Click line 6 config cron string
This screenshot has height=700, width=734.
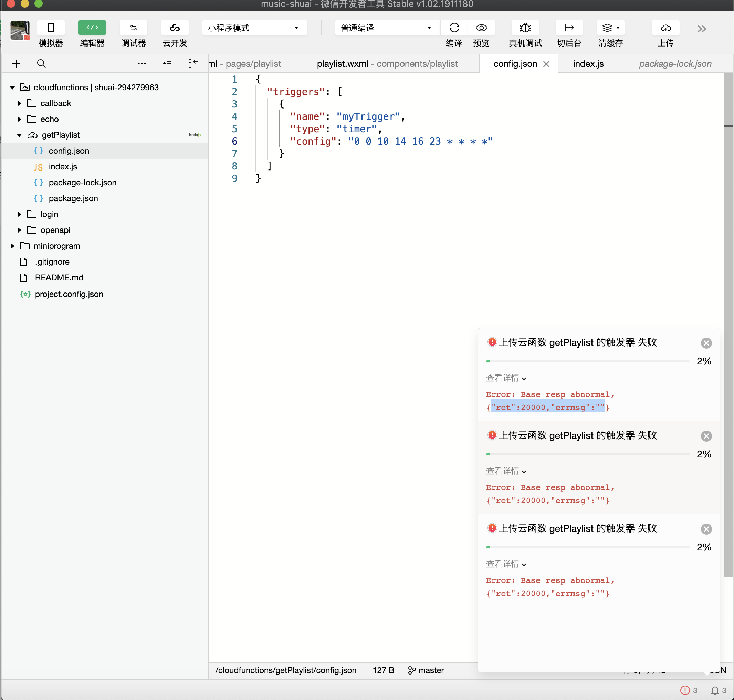tap(420, 142)
